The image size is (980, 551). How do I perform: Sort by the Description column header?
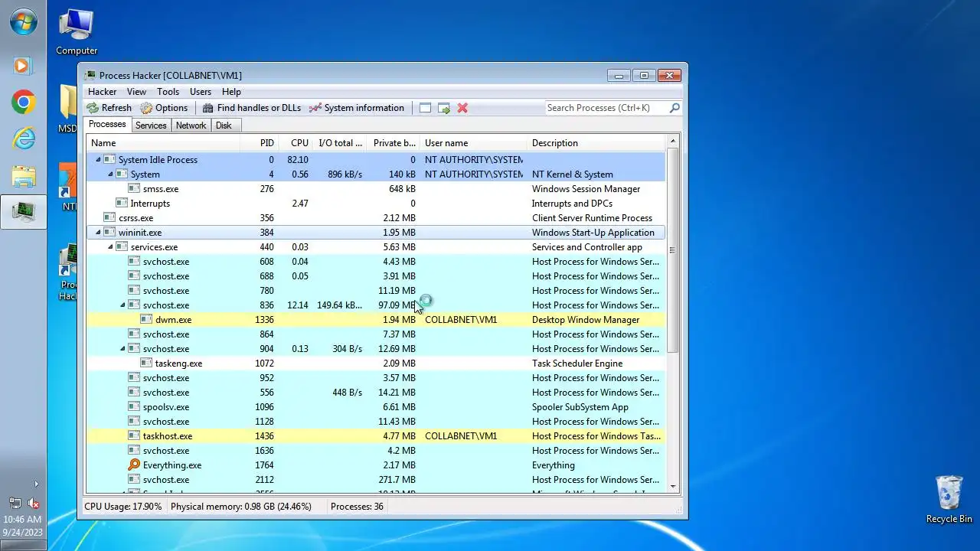click(x=596, y=143)
